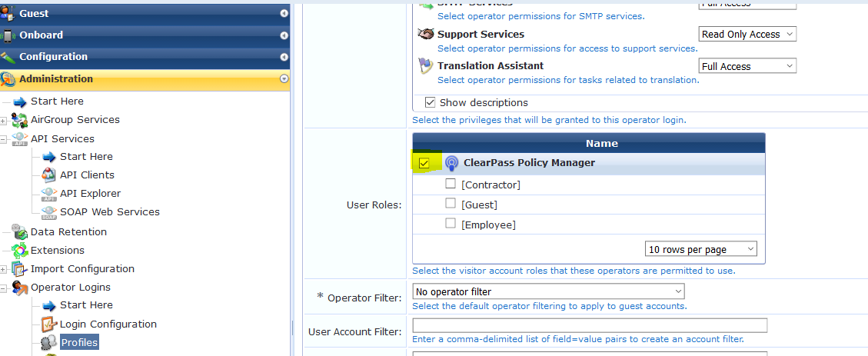Open the Translation Assistant access dropdown
The width and height of the screenshot is (868, 356).
747,66
